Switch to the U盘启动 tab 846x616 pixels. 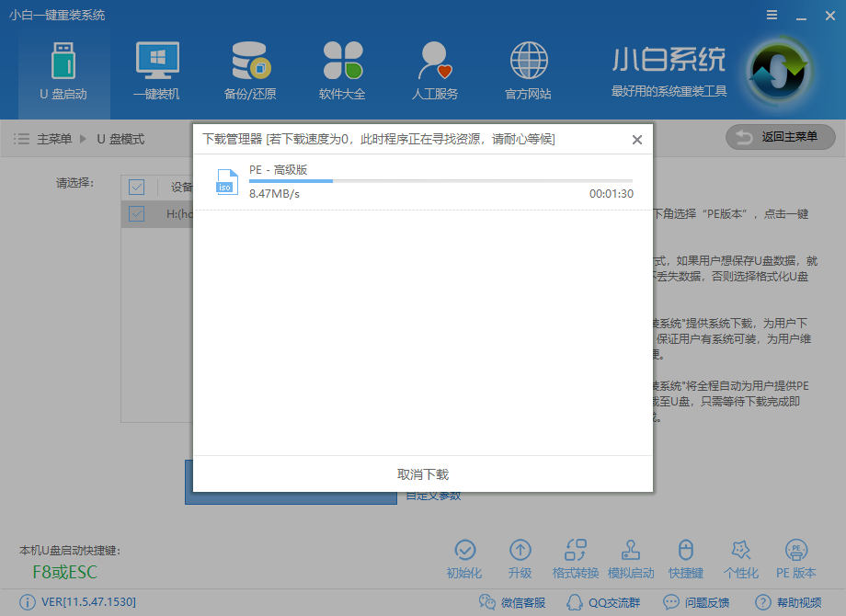pyautogui.click(x=63, y=70)
